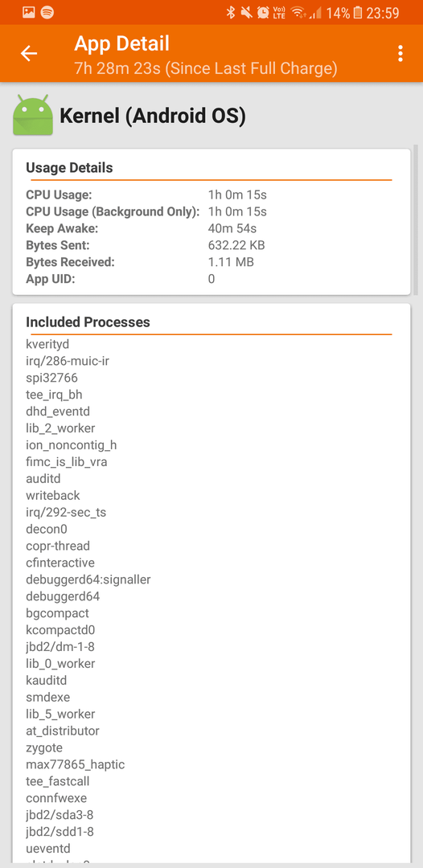Select the Keep Awake value 40m 54s
Image resolution: width=423 pixels, height=868 pixels.
[x=232, y=228]
